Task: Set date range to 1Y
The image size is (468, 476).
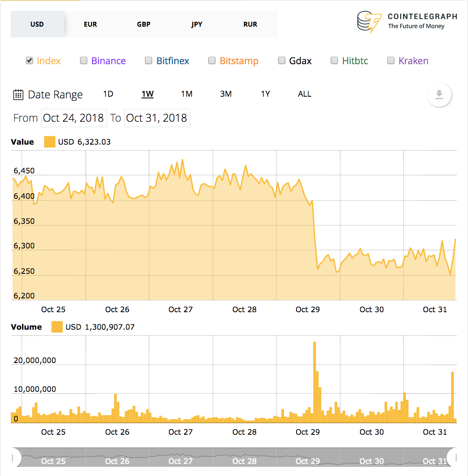Action: [x=265, y=94]
